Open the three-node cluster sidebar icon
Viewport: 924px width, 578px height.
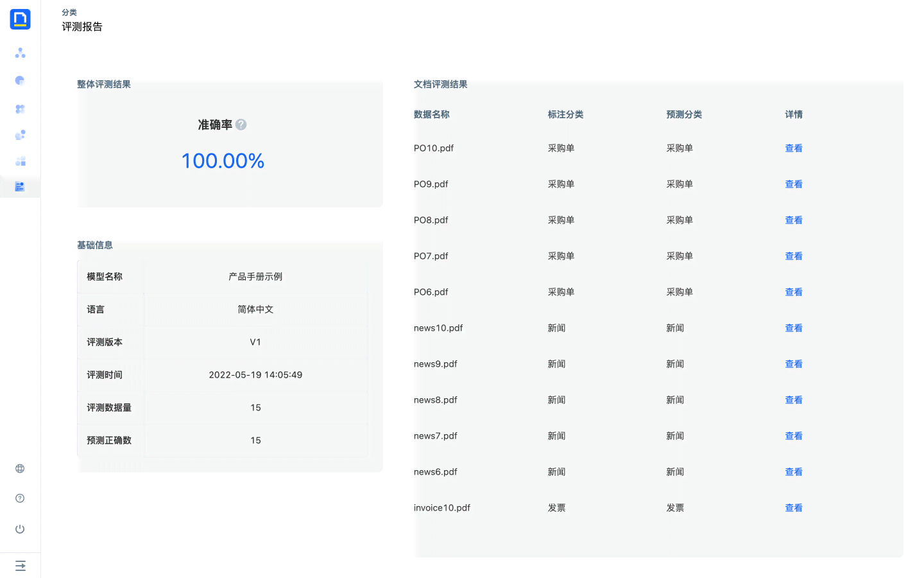point(20,53)
